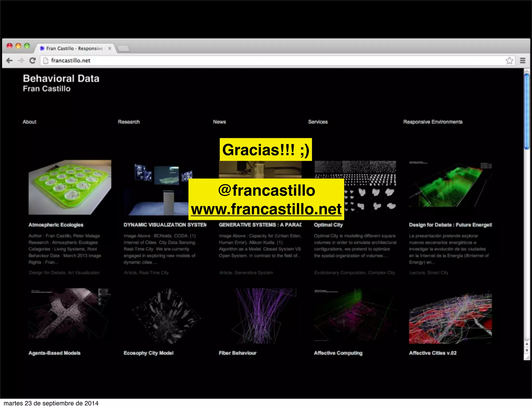Image resolution: width=532 pixels, height=409 pixels.
Task: Open the Atmospheric Ecologies thumbnail image
Action: 70,187
